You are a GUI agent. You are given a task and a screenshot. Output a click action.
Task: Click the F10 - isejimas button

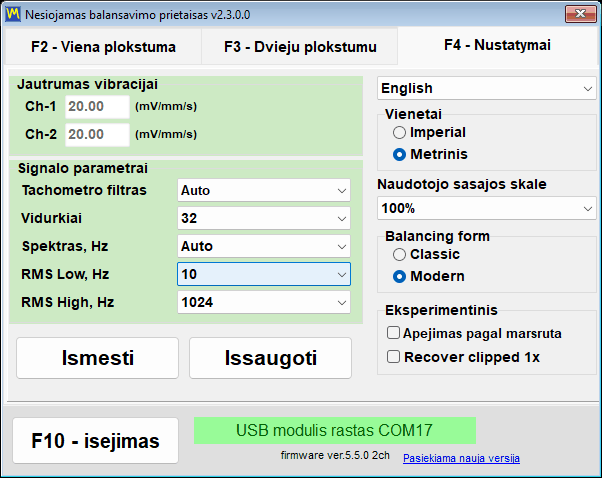pos(96,441)
